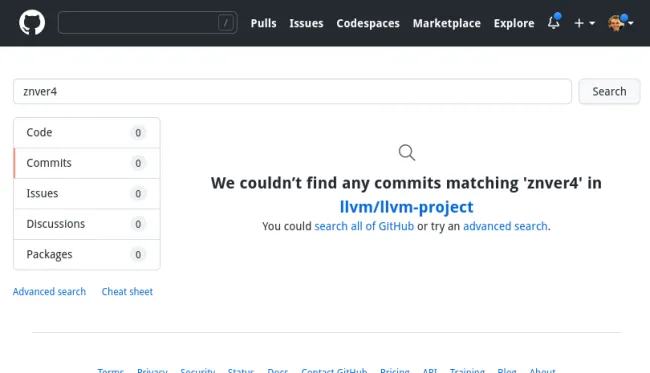Image resolution: width=650 pixels, height=373 pixels.
Task: Focus the header search box
Action: tap(148, 23)
